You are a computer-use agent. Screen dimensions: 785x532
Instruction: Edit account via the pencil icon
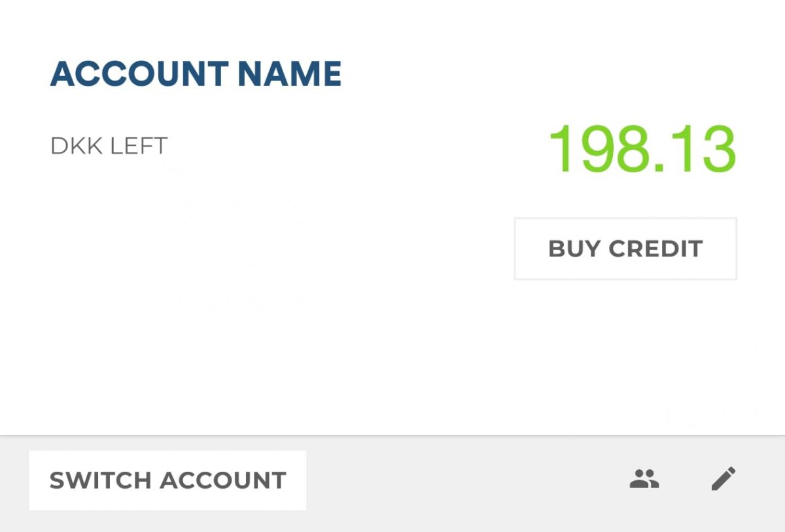(x=723, y=479)
